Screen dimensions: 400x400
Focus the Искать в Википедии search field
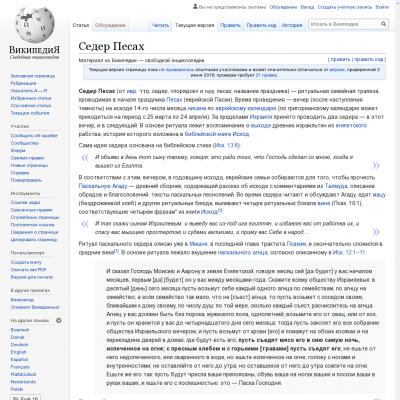(344, 24)
